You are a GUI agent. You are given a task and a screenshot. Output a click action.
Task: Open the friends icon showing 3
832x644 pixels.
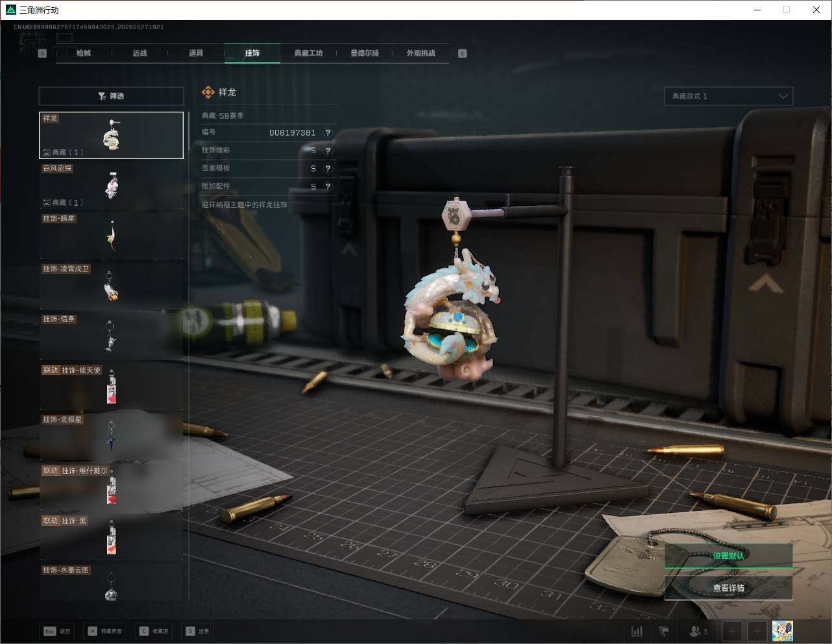pyautogui.click(x=698, y=631)
